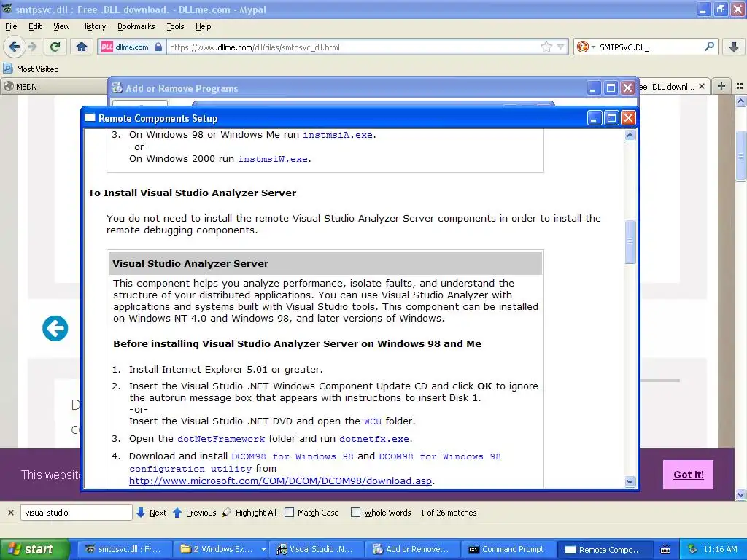Switch to Add or Remove taskbar button
Viewport: 747px width, 560px height.
point(411,549)
